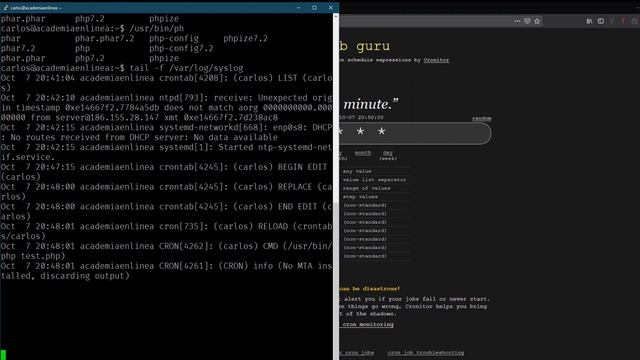Click 'talled, discarding output)' log text
Image resolution: width=640 pixels, height=360 pixels.
click(65, 276)
